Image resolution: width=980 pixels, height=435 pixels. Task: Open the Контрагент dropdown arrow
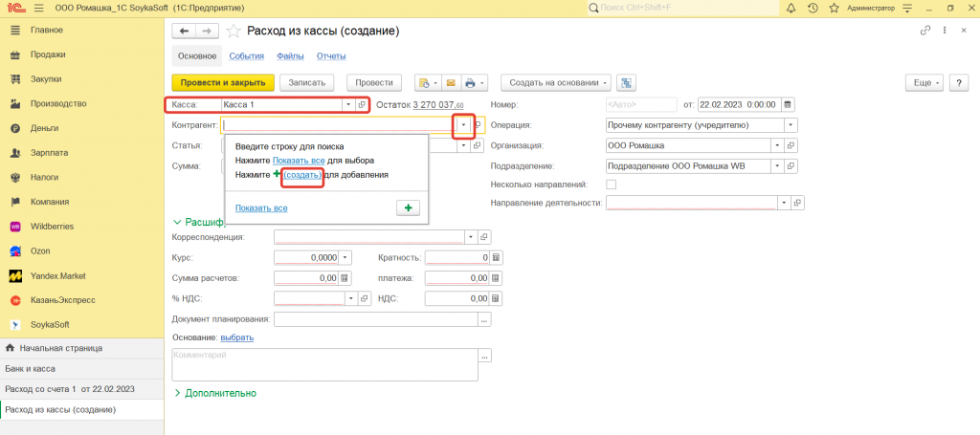463,125
